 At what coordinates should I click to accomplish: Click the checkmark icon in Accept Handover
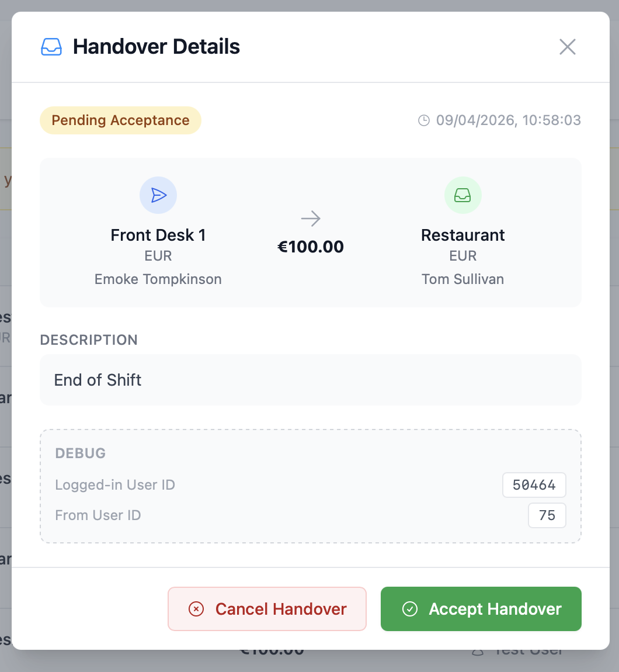click(410, 609)
